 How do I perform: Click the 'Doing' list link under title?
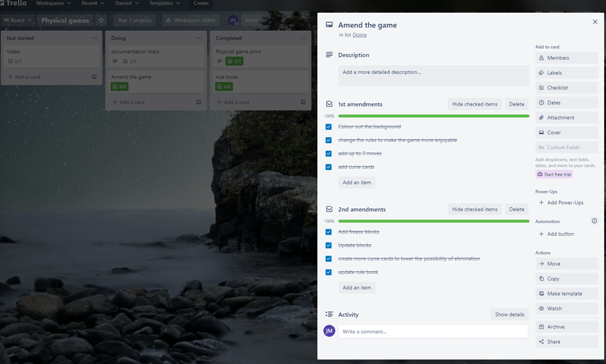click(359, 35)
